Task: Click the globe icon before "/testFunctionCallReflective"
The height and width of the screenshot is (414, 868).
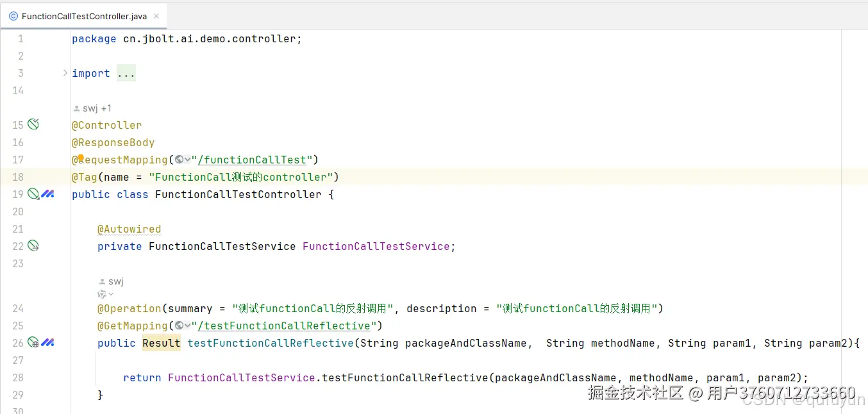Action: tap(179, 326)
